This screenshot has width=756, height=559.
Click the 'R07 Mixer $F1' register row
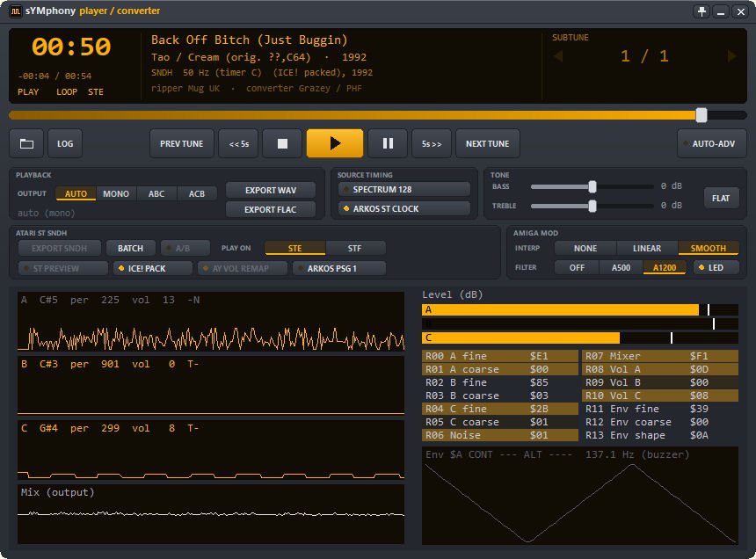pyautogui.click(x=660, y=356)
